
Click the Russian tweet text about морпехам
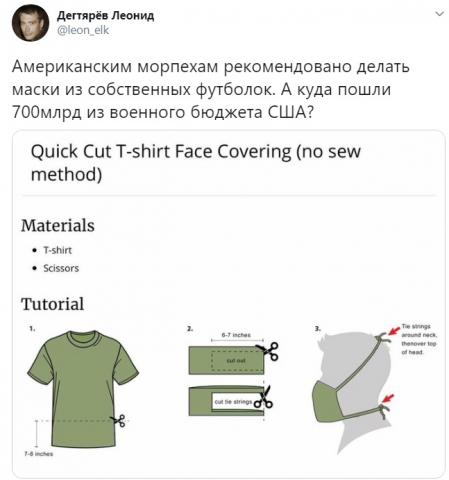click(211, 89)
